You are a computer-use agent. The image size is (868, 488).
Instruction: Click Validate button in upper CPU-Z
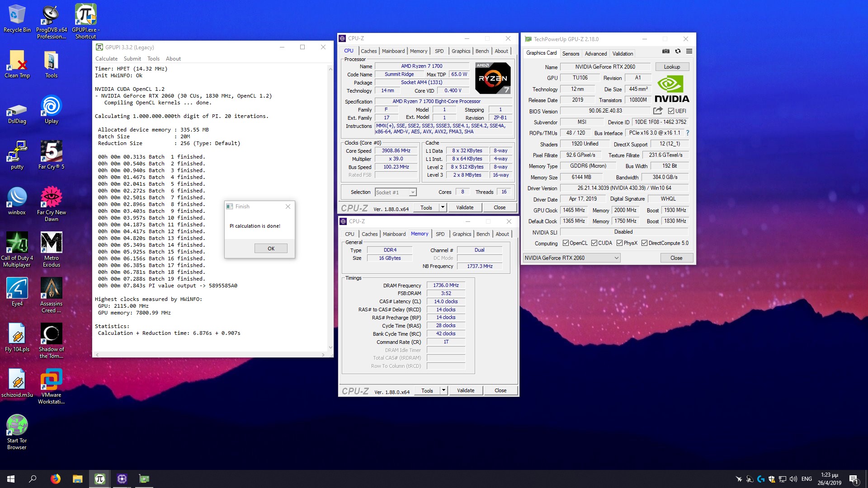point(465,207)
